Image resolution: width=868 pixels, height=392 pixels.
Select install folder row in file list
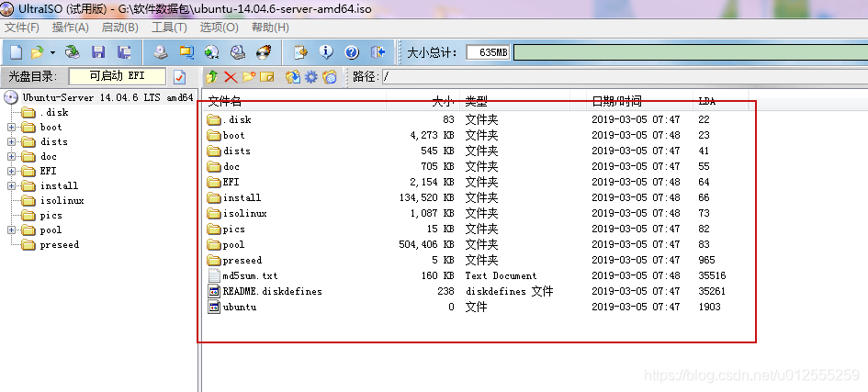click(x=242, y=198)
